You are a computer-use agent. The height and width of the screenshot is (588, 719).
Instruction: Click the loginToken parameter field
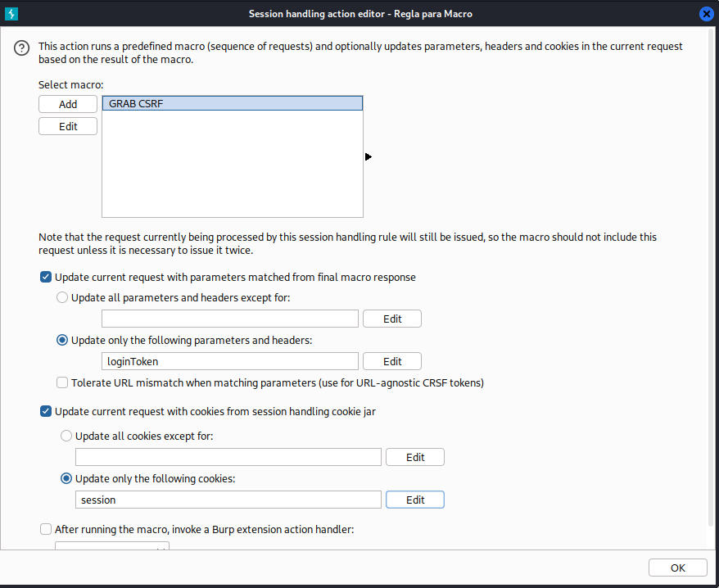click(230, 361)
